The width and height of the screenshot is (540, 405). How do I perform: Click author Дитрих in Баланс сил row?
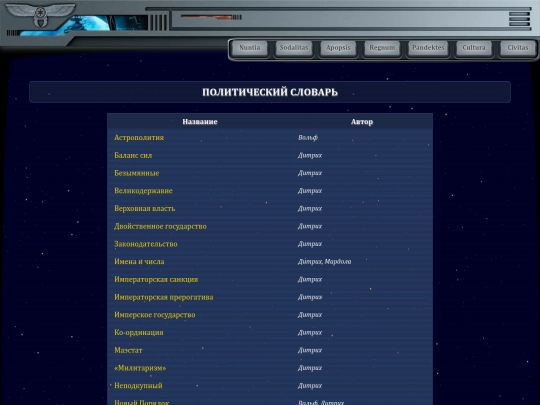(x=310, y=155)
